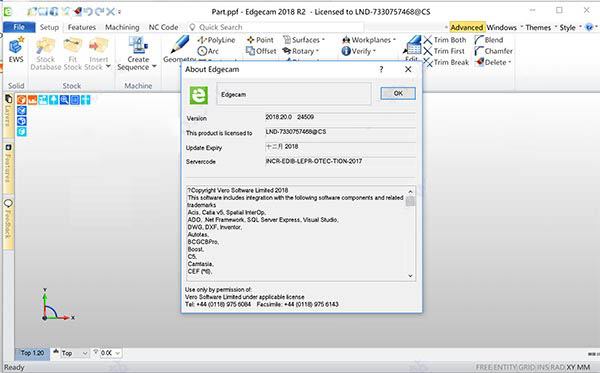Click the first orange view toolbar icon

(x=21, y=100)
